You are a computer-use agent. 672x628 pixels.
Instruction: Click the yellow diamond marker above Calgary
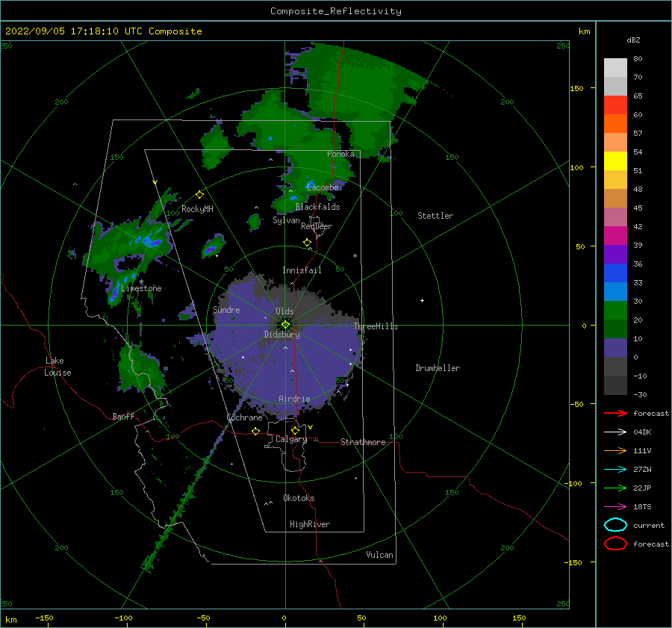(295, 430)
